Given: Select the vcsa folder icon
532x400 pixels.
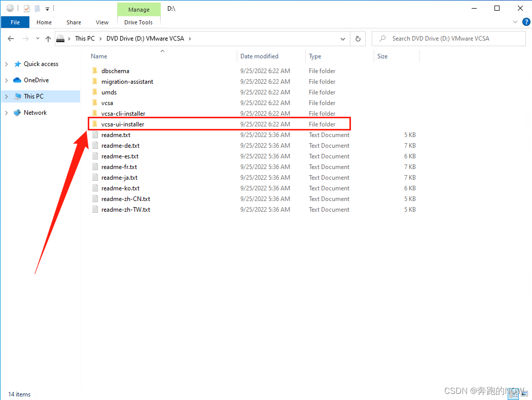Looking at the screenshot, I should click(95, 103).
